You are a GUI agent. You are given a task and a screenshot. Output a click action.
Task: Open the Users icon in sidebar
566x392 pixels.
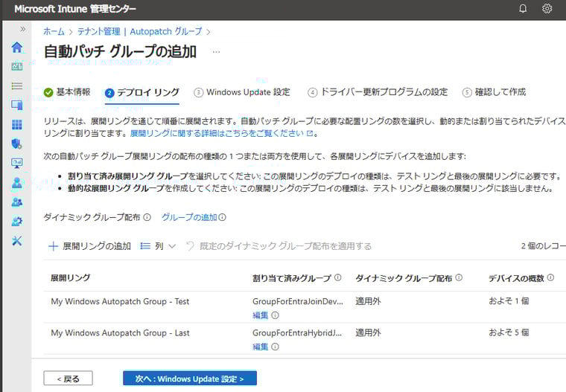pos(17,183)
